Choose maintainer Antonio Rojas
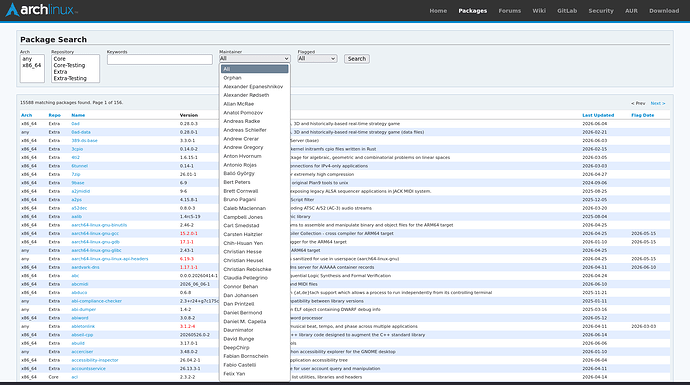This screenshot has width=690, height=385. tap(254, 165)
